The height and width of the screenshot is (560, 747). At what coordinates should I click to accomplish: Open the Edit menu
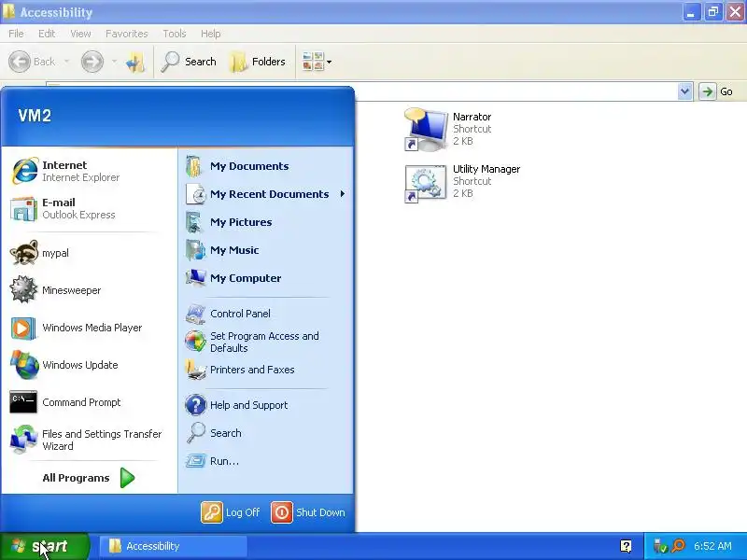point(47,34)
